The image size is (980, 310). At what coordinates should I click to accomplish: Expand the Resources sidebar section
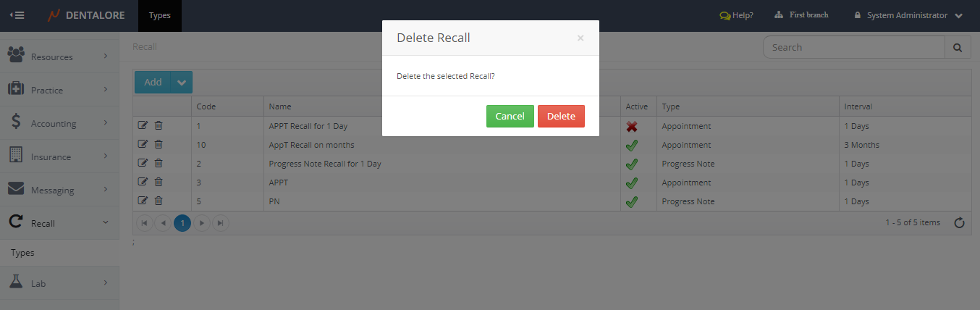point(59,56)
